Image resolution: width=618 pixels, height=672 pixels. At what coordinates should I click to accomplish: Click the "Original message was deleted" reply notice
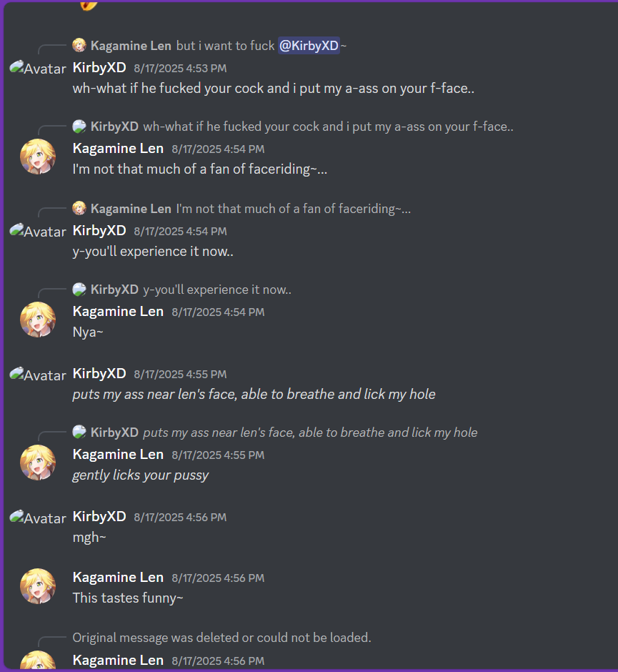222,638
